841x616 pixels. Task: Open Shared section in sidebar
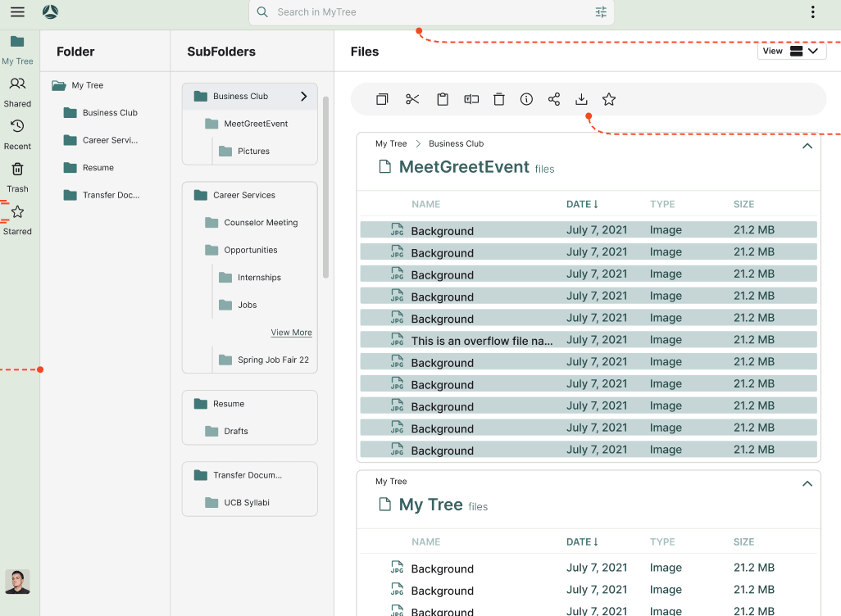coord(17,93)
